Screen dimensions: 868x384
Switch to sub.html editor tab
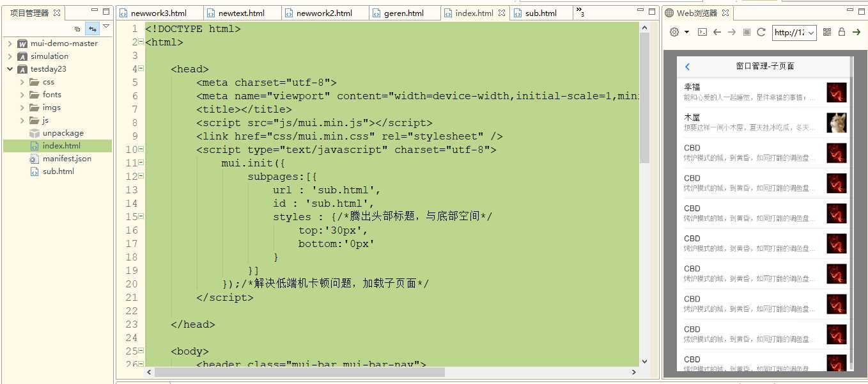pyautogui.click(x=541, y=13)
